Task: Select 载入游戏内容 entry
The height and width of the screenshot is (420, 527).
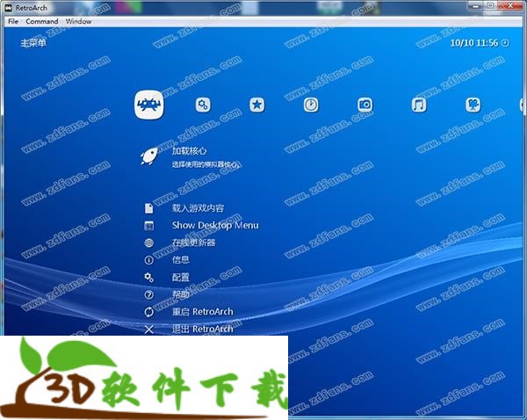Action: point(198,208)
